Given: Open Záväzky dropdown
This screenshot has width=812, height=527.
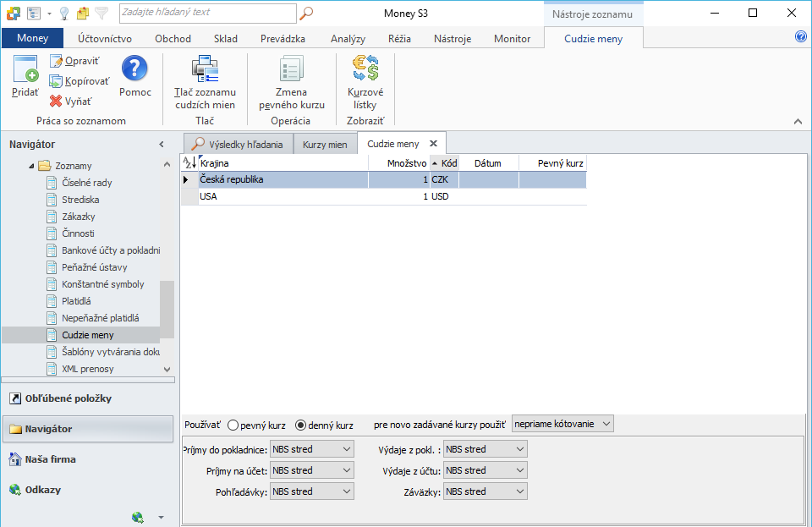Looking at the screenshot, I should [x=486, y=491].
